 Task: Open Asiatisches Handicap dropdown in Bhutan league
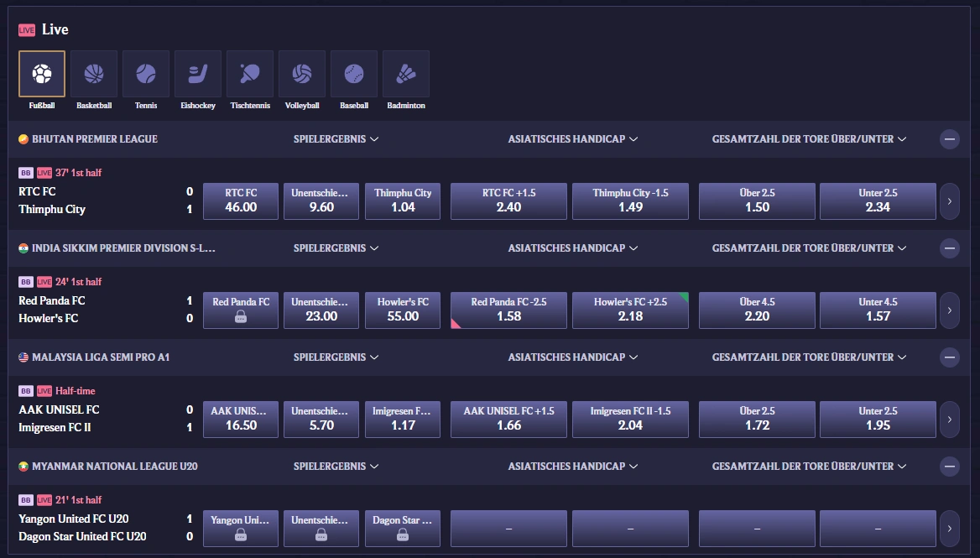point(572,139)
